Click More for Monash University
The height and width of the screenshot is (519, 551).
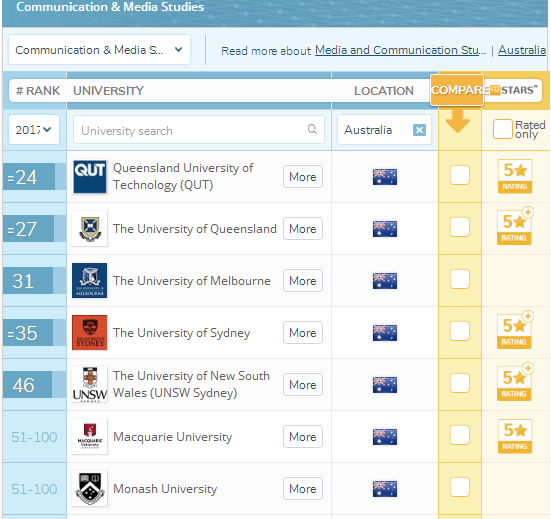click(x=303, y=489)
